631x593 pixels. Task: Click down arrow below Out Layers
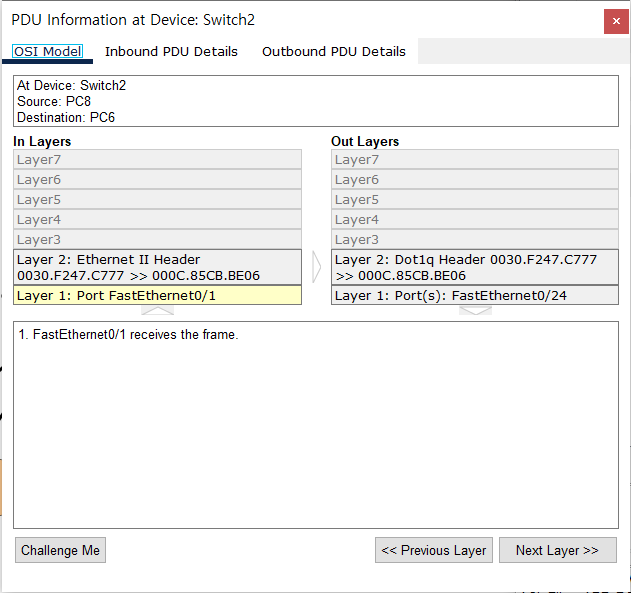475,311
